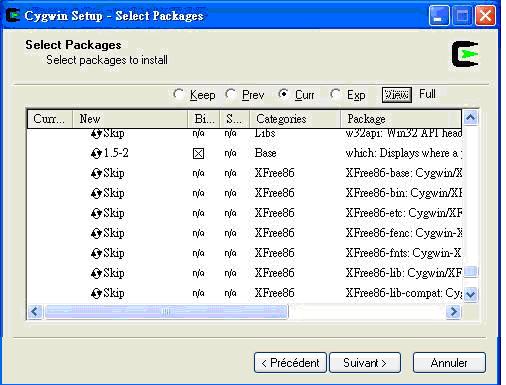Click Skip text in XFree86-lib-compat row
Image resolution: width=506 pixels, height=385 pixels.
(x=114, y=293)
